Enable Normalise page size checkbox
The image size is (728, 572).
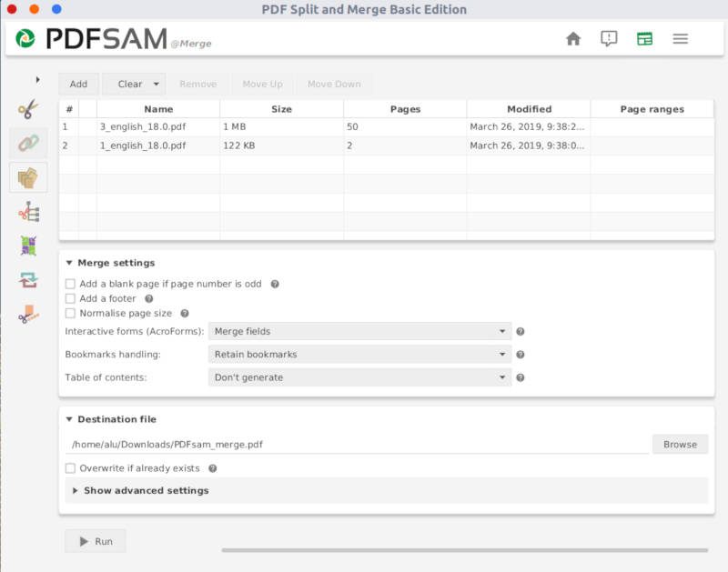70,314
